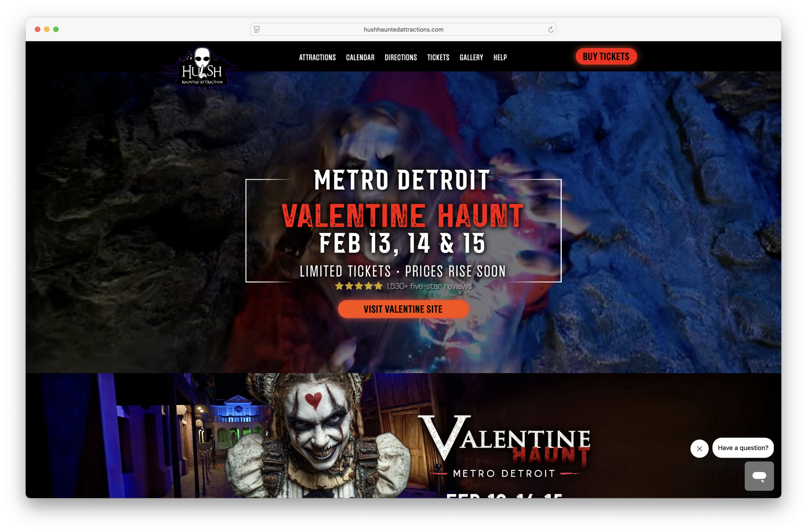Open the Attractions menu
This screenshot has width=807, height=532.
point(317,57)
